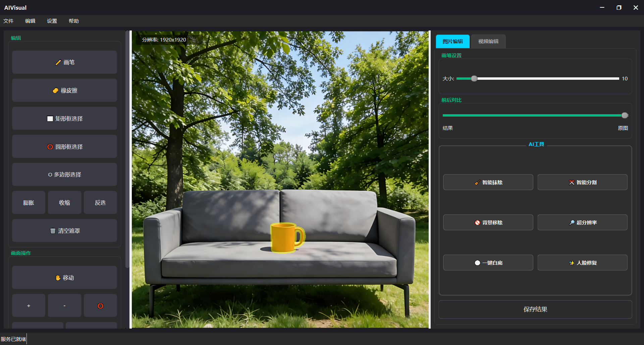Click the 大小 brush size slider handle
The width and height of the screenshot is (644, 345).
[x=474, y=79]
